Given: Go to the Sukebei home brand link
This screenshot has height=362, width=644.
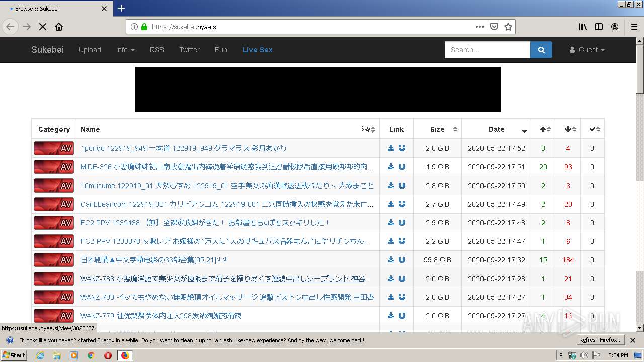Looking at the screenshot, I should [x=47, y=50].
